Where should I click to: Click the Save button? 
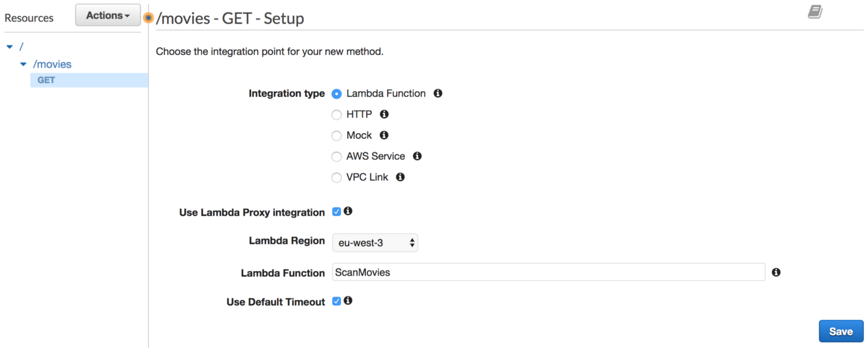click(841, 331)
